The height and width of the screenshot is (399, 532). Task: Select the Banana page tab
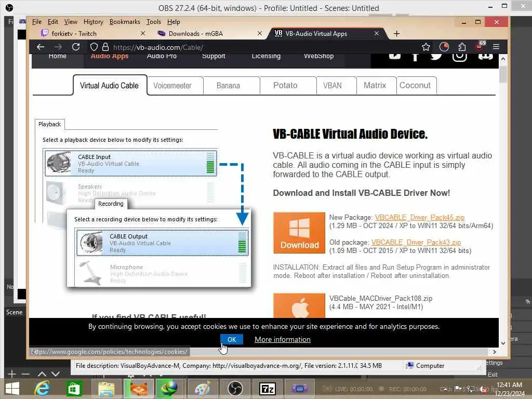[x=228, y=86]
